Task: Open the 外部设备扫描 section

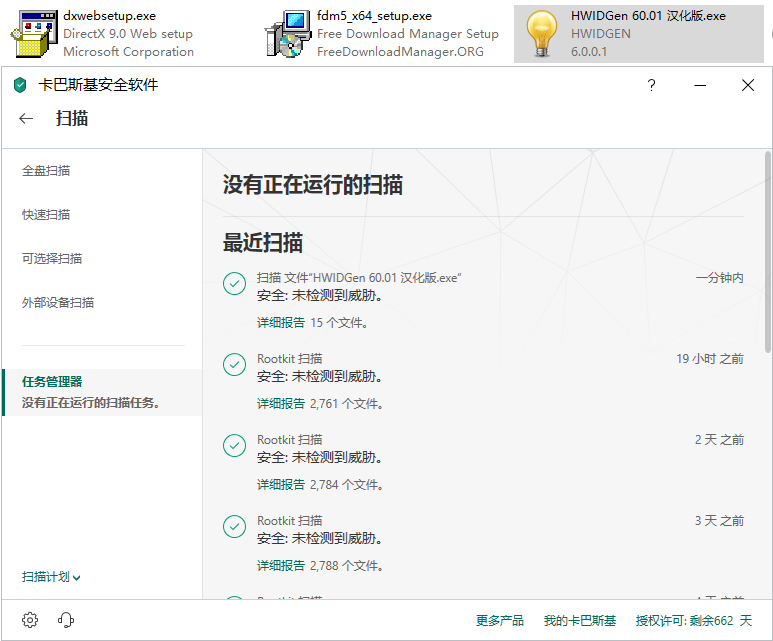Action: 58,302
